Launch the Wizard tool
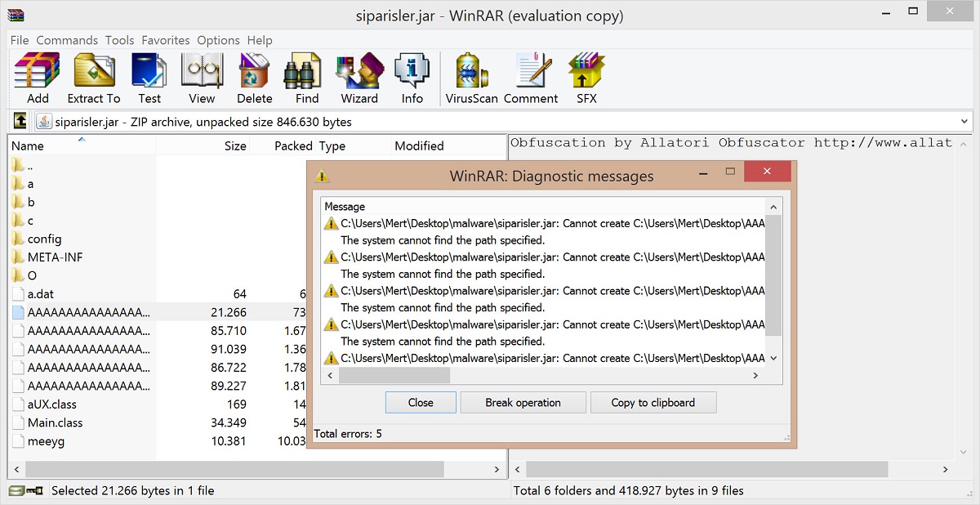The image size is (980, 505). [359, 78]
